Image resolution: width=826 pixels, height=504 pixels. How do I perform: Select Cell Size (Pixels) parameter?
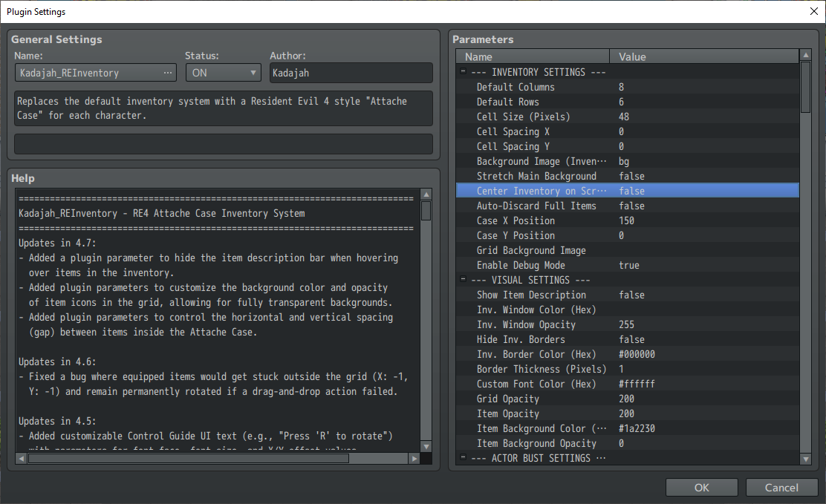click(x=628, y=117)
